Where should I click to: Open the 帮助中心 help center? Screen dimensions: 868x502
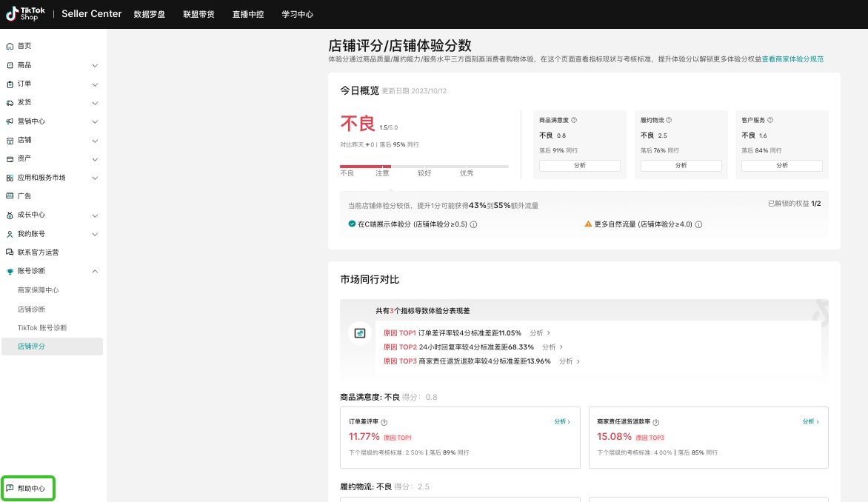point(27,488)
